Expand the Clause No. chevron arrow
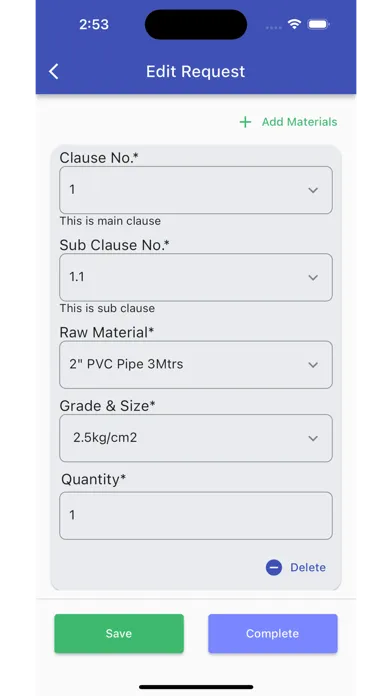Image resolution: width=392 pixels, height=696 pixels. [x=313, y=190]
